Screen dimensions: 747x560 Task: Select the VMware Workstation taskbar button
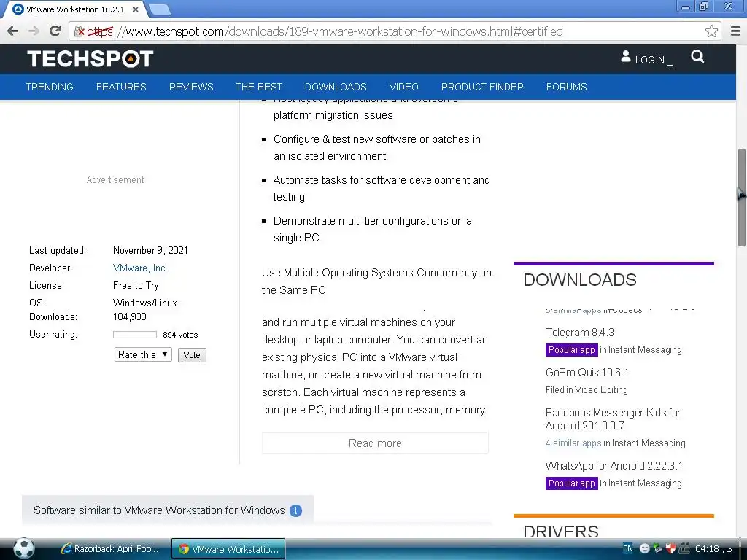228,549
